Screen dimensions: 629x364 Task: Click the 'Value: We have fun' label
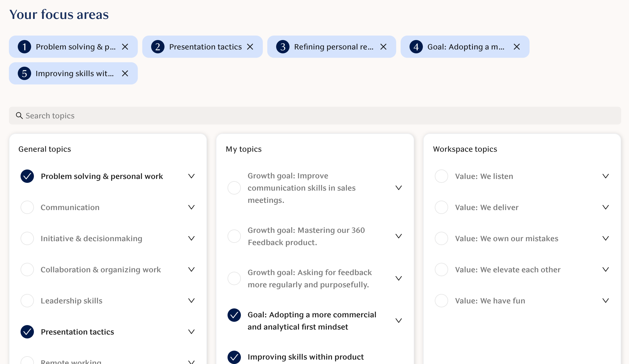coord(490,301)
